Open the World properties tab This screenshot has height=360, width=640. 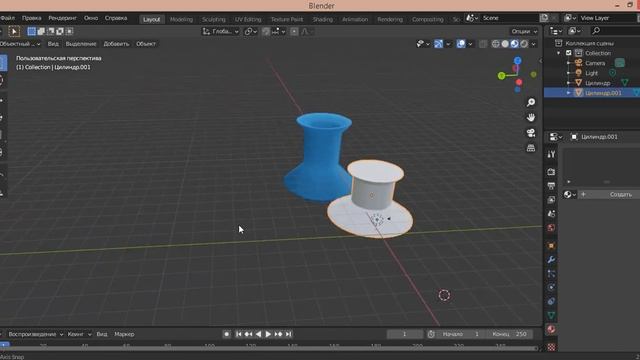pyautogui.click(x=551, y=228)
